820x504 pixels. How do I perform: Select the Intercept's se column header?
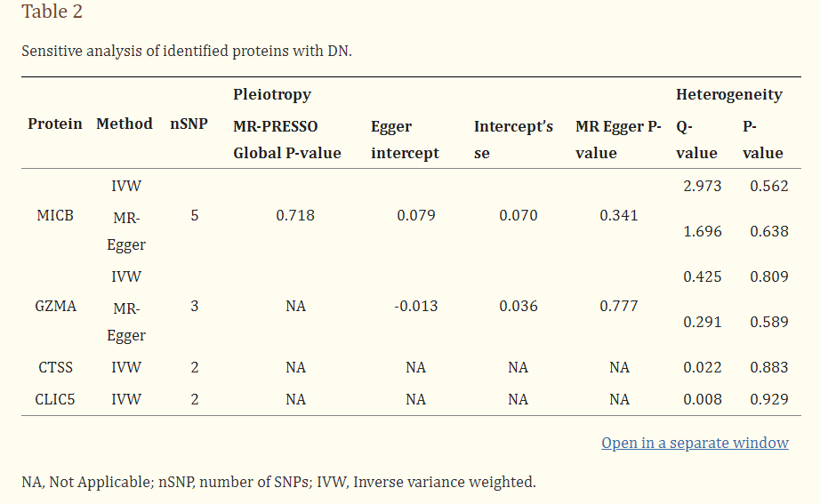click(x=513, y=140)
